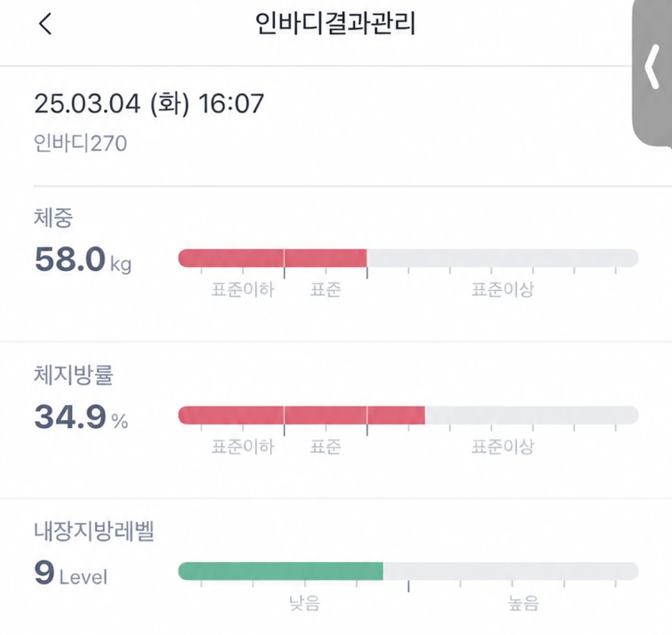Tap the 34.9 % body fat value
This screenshot has width=672, height=635.
pyautogui.click(x=81, y=417)
